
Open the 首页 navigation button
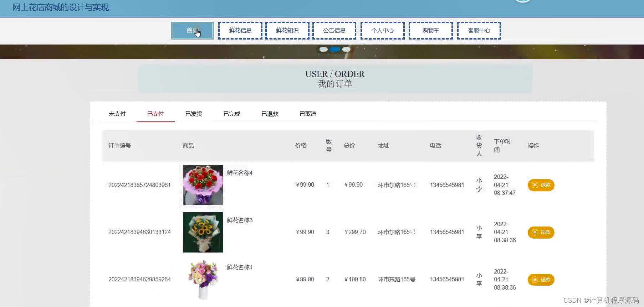pyautogui.click(x=192, y=31)
